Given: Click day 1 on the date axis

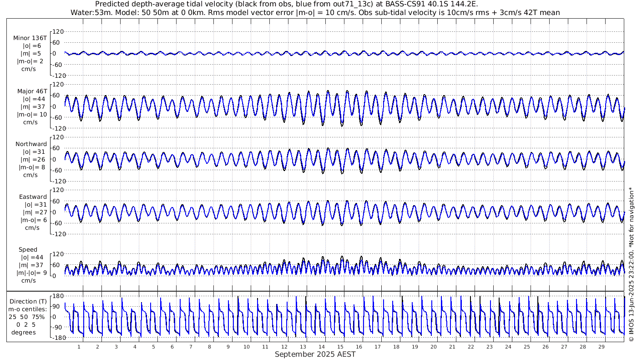Looking at the screenshot, I should [79, 347].
